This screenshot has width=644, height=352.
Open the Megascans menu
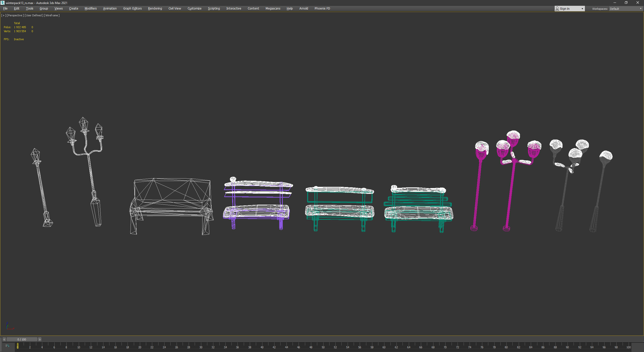(x=273, y=9)
